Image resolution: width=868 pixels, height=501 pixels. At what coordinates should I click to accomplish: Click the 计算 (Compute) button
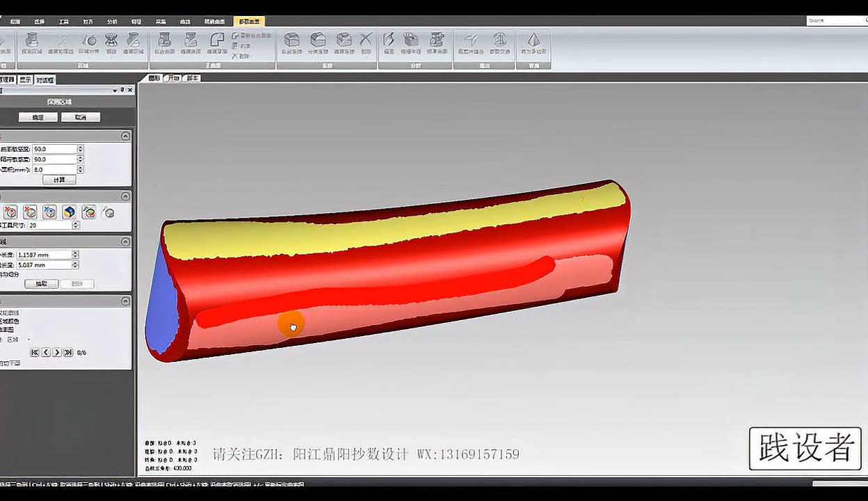59,180
